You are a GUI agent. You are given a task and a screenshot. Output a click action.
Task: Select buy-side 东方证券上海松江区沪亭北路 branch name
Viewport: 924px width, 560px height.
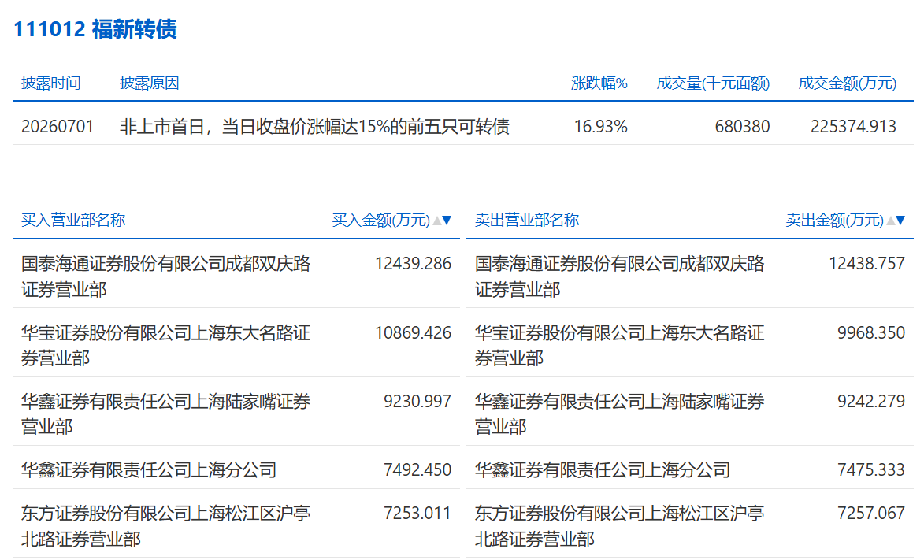pos(165,526)
